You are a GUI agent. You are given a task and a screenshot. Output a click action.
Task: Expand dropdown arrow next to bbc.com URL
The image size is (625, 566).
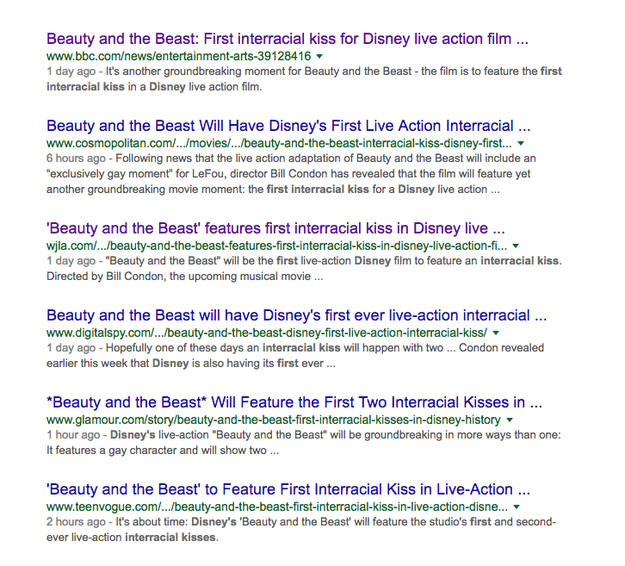(319, 56)
